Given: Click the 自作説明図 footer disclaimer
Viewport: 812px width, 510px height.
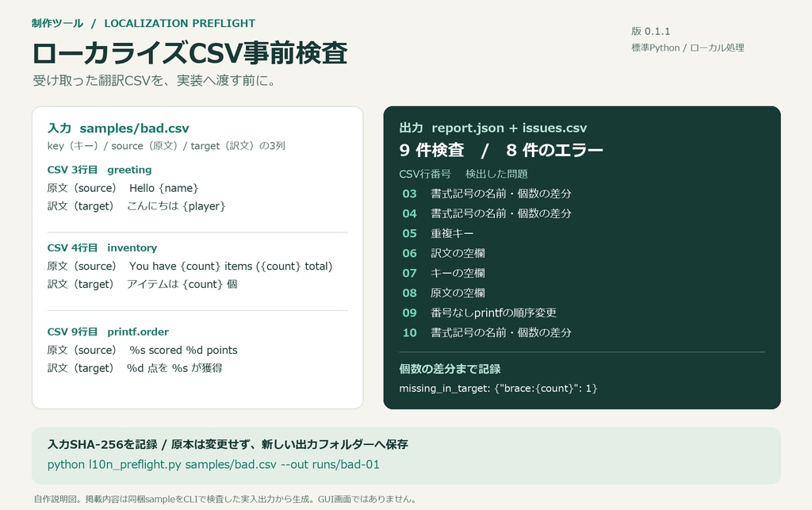Looking at the screenshot, I should [x=224, y=499].
